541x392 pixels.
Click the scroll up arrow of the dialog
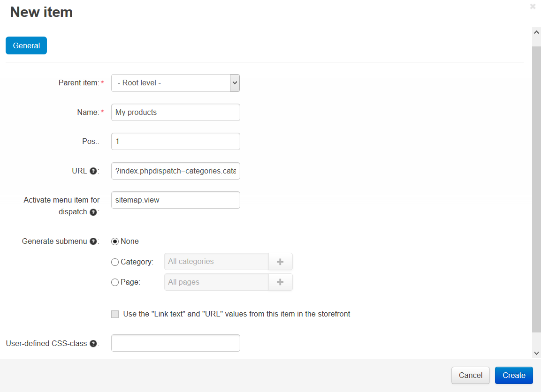point(536,32)
